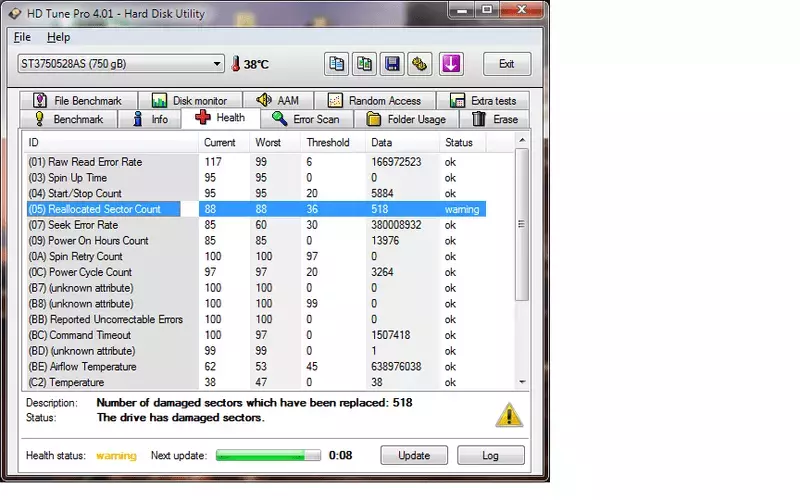Click the data value 638976038
800x500 pixels.
click(x=396, y=366)
